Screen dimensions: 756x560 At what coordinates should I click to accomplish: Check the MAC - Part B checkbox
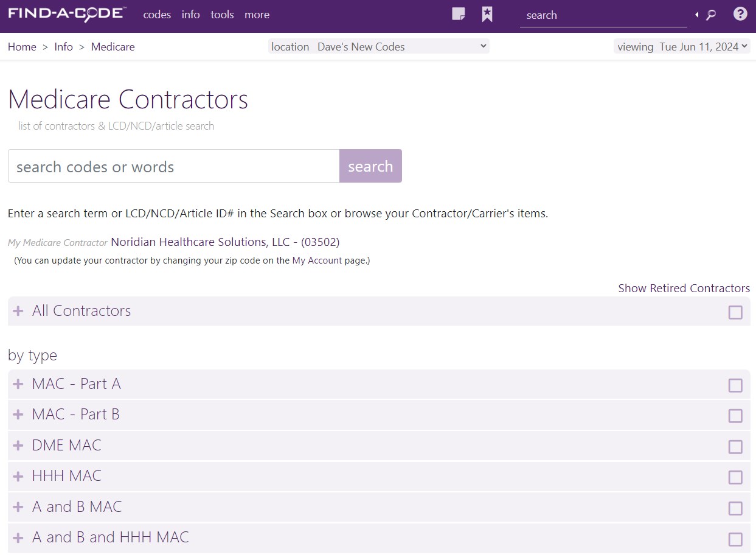point(735,416)
